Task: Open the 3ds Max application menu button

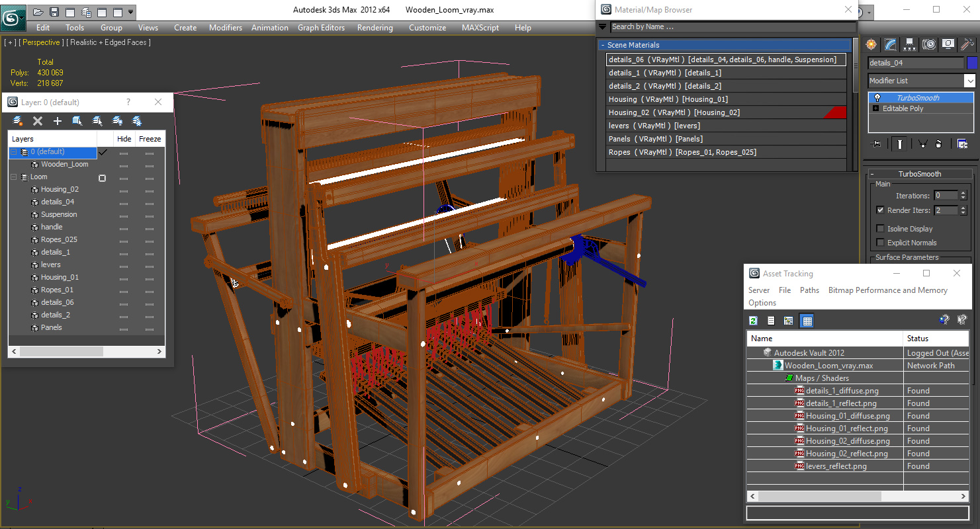Action: [13, 18]
